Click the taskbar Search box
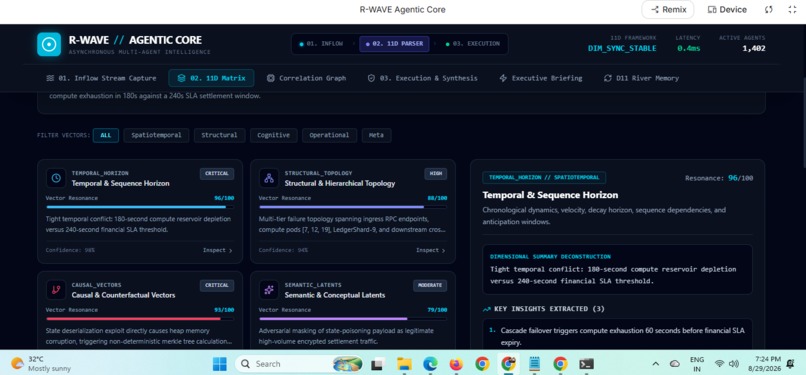 pyautogui.click(x=300, y=364)
